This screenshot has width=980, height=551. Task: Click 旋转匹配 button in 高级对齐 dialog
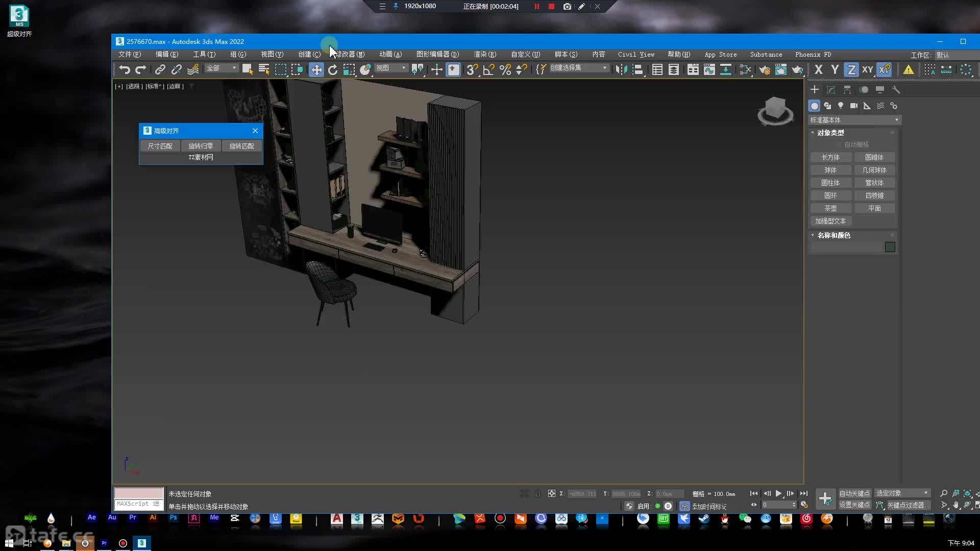click(242, 146)
